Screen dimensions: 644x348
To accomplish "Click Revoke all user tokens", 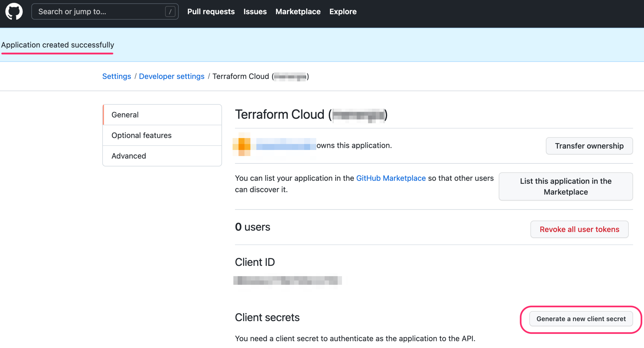I will pyautogui.click(x=579, y=229).
